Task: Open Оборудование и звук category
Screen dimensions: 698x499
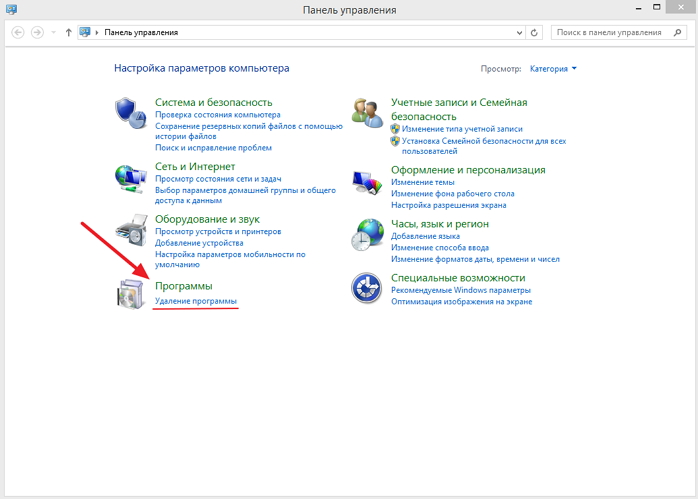Action: click(207, 219)
